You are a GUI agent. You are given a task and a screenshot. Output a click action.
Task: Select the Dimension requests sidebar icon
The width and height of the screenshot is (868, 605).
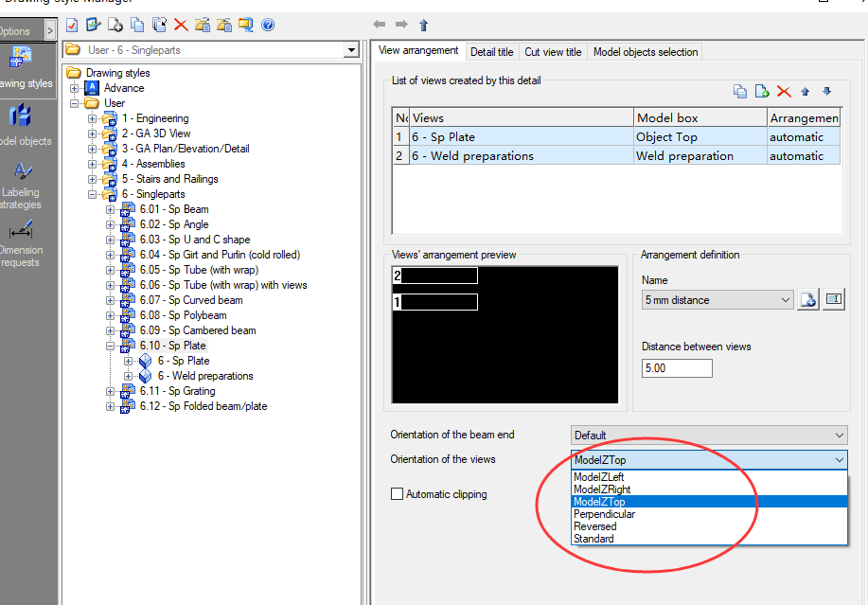(x=21, y=230)
